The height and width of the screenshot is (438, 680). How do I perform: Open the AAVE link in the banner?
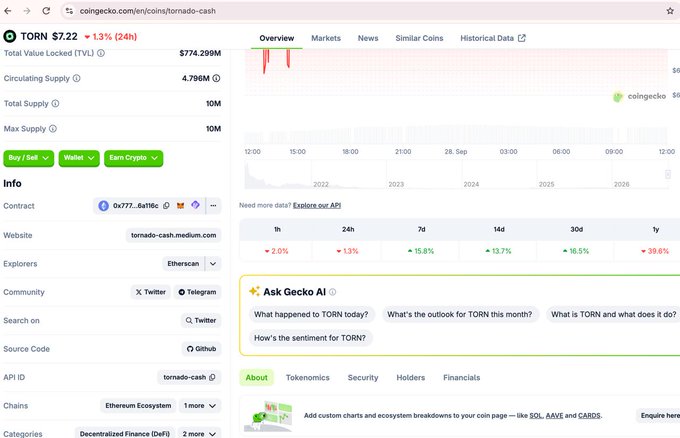click(554, 415)
